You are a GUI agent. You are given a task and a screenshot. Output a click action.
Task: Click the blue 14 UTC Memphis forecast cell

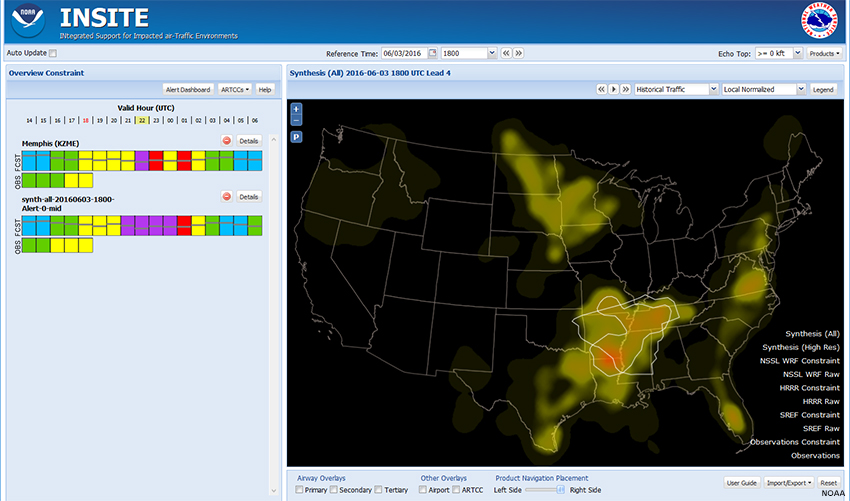point(29,160)
